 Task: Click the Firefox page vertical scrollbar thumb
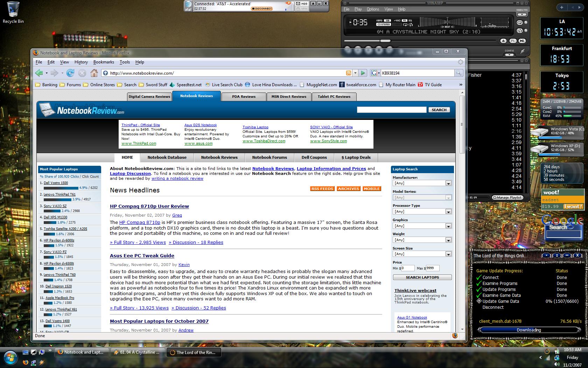[x=462, y=124]
